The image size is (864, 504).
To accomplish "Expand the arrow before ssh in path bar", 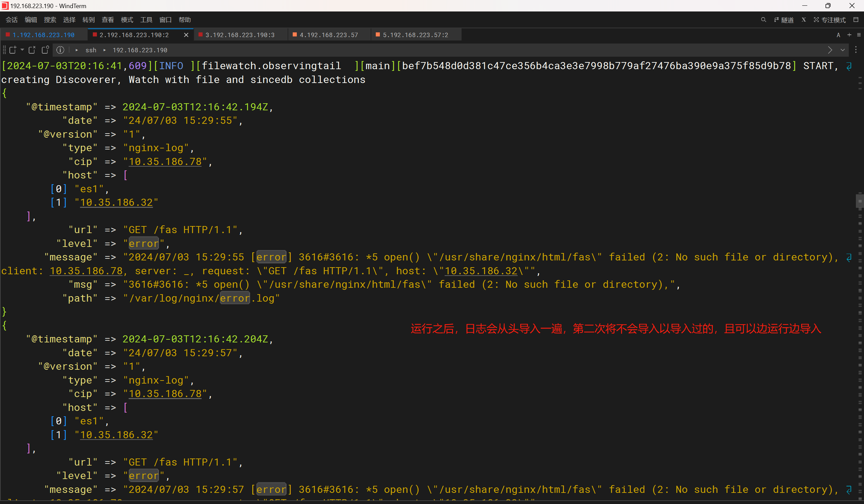I will point(76,50).
